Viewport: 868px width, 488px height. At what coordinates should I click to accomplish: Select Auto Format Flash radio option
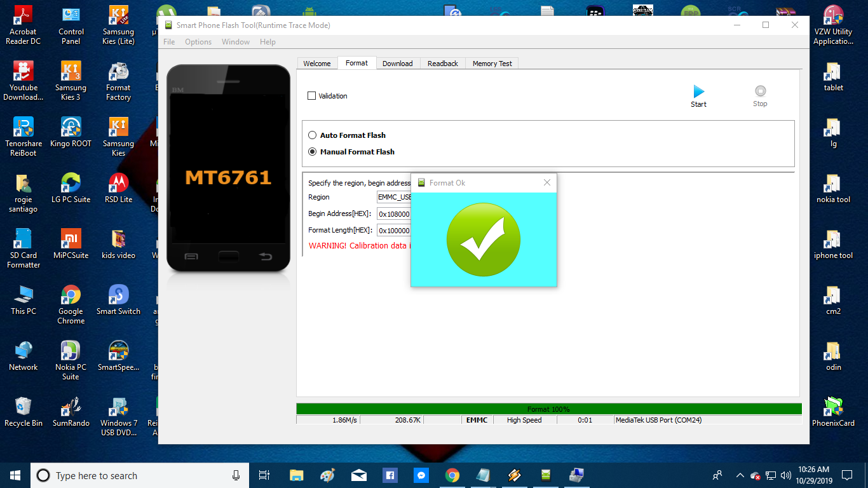point(312,135)
